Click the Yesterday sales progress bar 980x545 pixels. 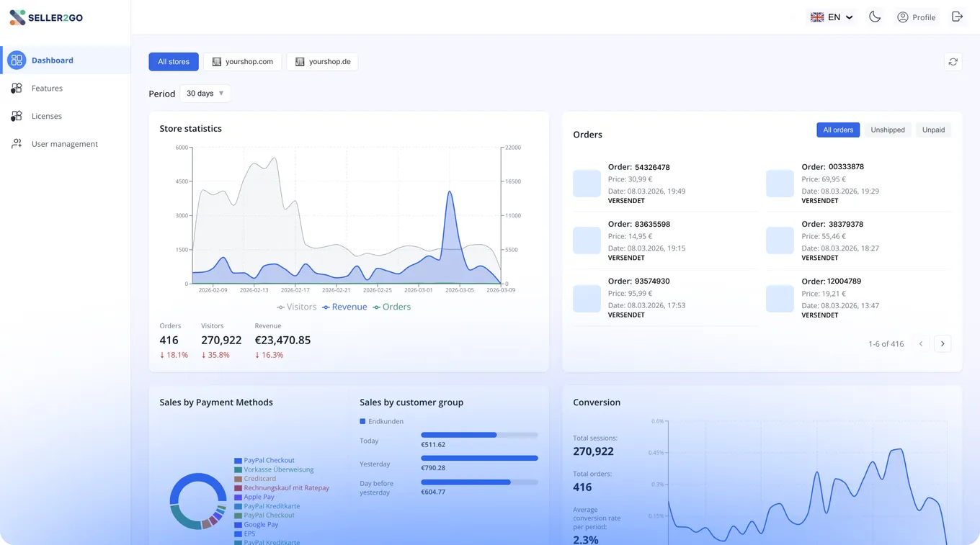tap(479, 458)
